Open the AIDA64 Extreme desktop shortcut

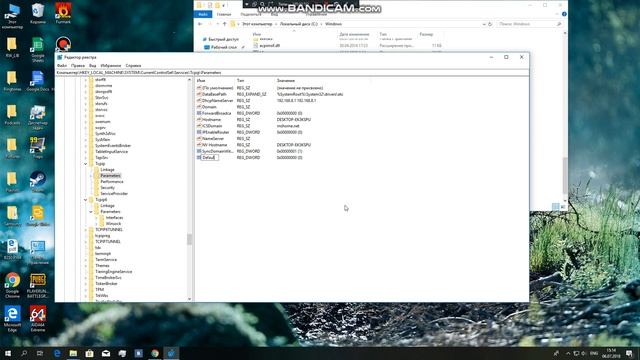(38, 319)
